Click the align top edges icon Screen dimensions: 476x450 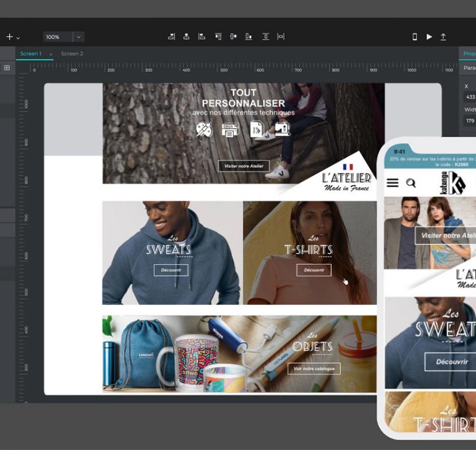[218, 37]
